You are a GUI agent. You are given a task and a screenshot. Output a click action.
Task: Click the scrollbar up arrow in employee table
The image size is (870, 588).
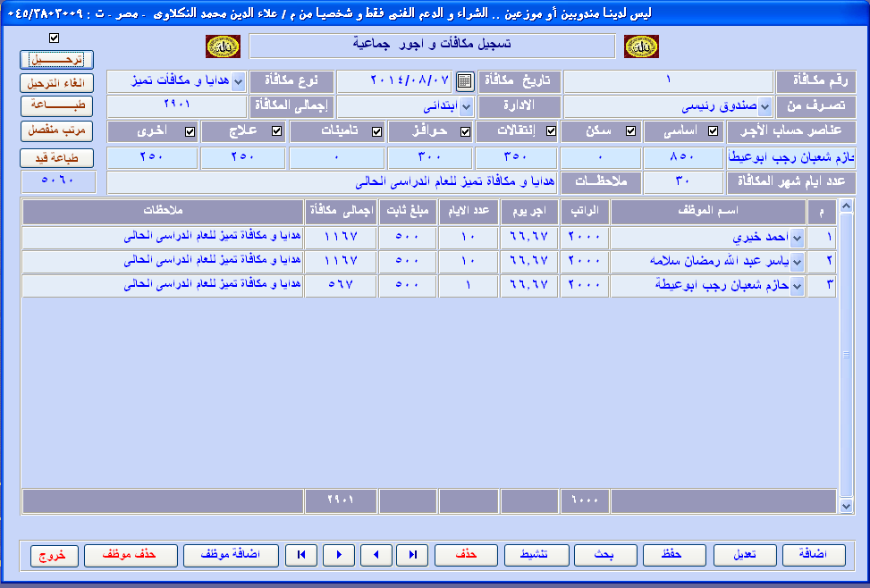(x=846, y=206)
